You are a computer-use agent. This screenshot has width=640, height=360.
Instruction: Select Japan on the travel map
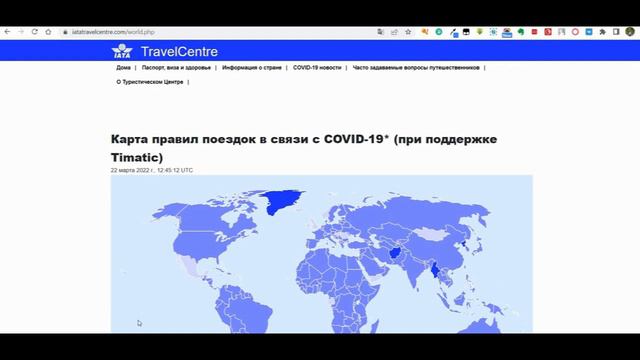(478, 247)
